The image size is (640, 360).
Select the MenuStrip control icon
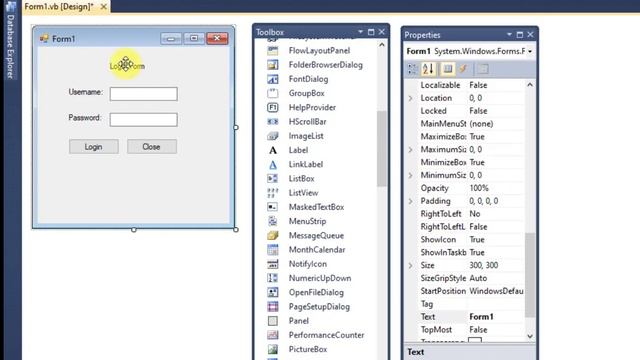(273, 221)
